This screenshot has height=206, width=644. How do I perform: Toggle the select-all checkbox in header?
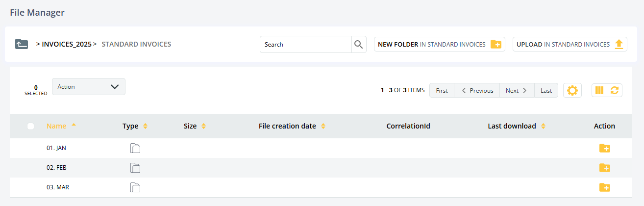click(x=31, y=126)
